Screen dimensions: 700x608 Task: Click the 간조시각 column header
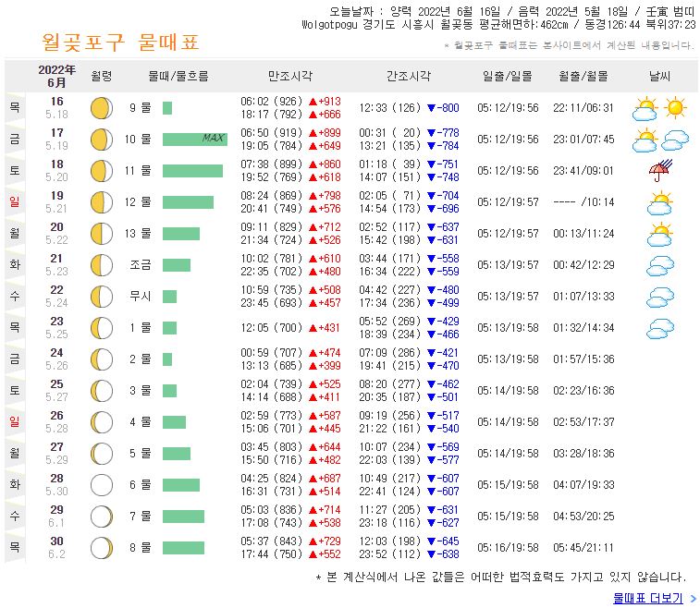coord(409,76)
